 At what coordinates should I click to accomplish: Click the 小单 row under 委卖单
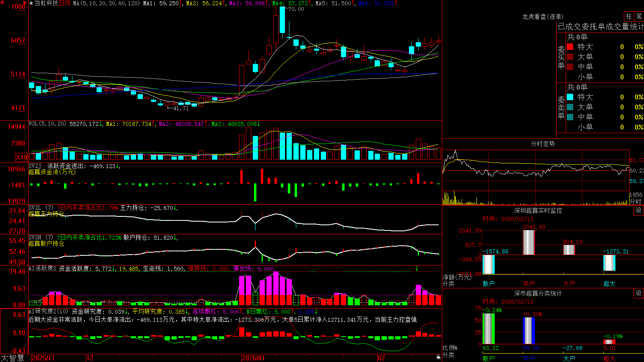click(x=605, y=127)
